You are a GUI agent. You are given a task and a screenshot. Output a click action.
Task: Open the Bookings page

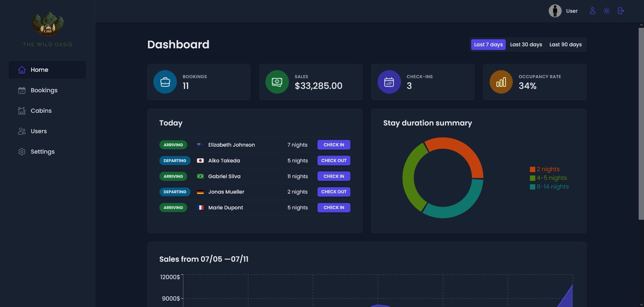coord(47,90)
